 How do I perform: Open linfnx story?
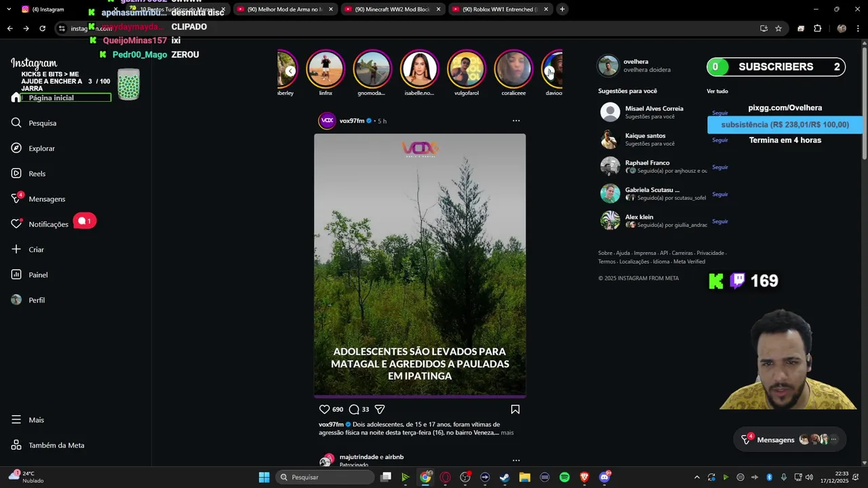tap(325, 74)
